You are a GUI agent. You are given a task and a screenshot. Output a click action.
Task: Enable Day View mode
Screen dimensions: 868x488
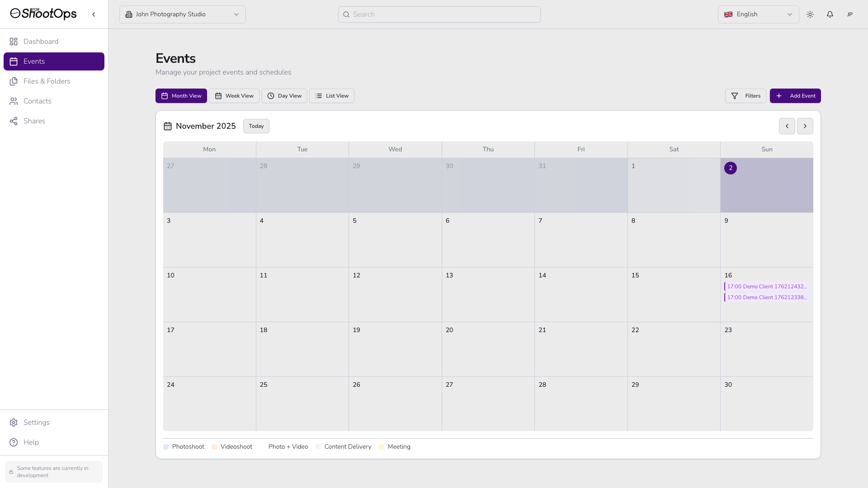pos(284,96)
